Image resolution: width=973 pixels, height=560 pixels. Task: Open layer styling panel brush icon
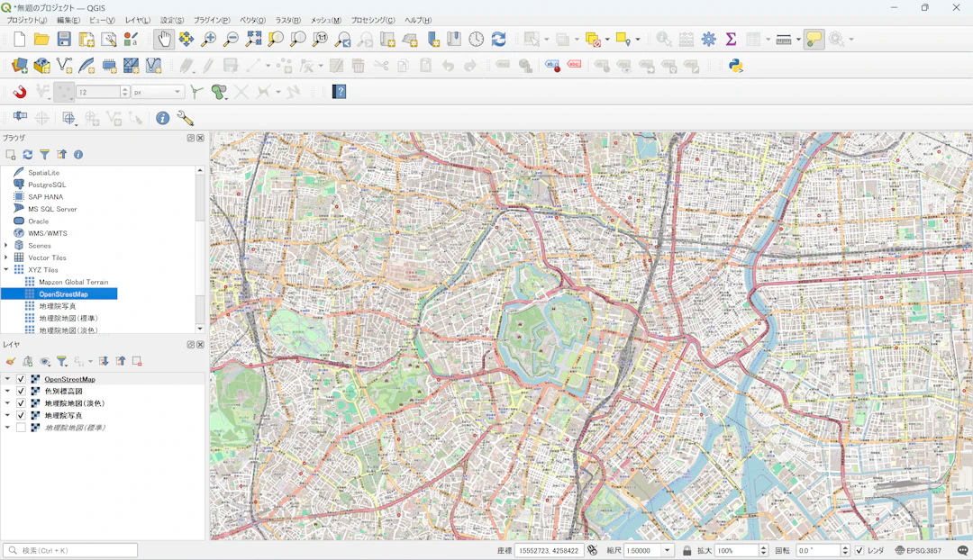[11, 361]
